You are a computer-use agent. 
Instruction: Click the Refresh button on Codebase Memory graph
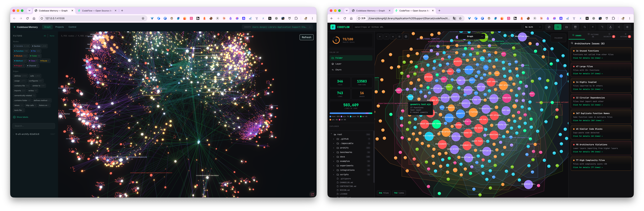point(306,37)
